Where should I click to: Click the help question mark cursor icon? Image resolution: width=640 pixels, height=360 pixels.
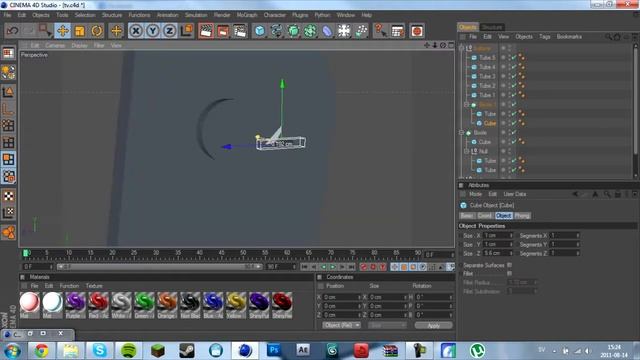click(x=380, y=31)
